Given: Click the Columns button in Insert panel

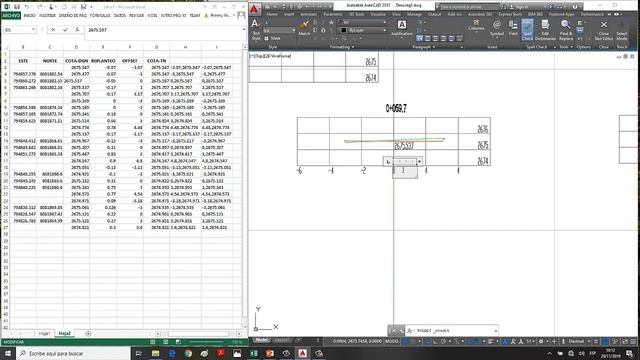Looking at the screenshot, I should coord(476,25).
